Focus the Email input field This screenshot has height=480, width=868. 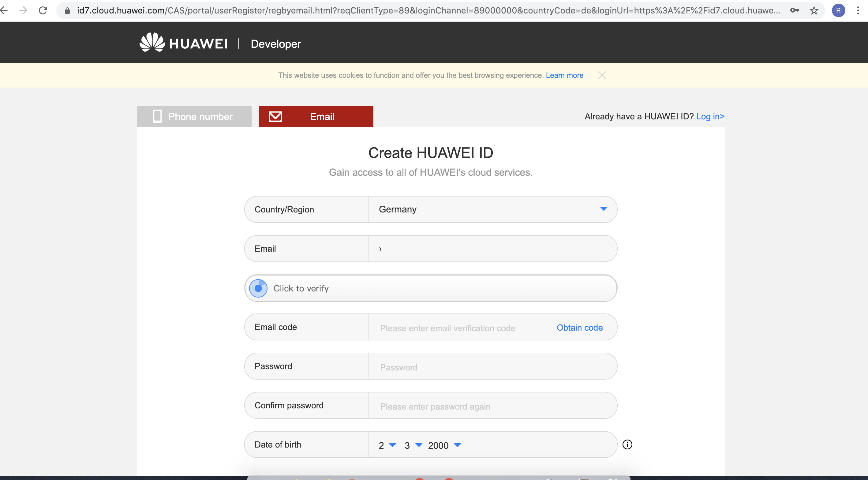click(x=493, y=249)
